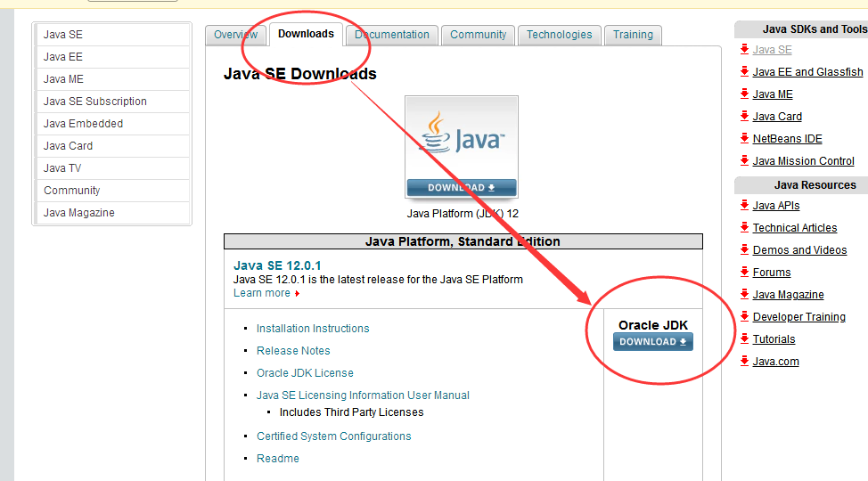Open the Demos and Videos link
The height and width of the screenshot is (481, 868).
pos(800,250)
